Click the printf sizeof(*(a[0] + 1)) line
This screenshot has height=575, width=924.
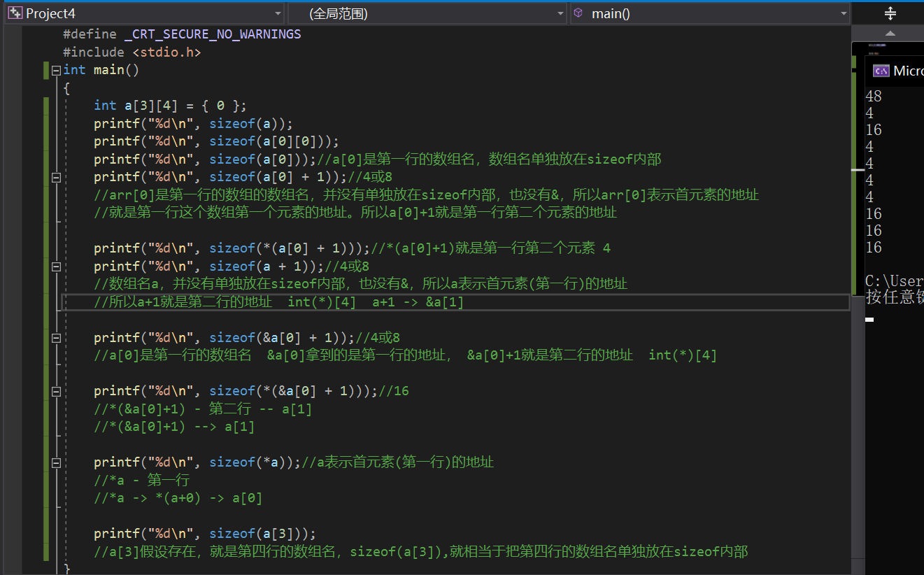pos(232,248)
